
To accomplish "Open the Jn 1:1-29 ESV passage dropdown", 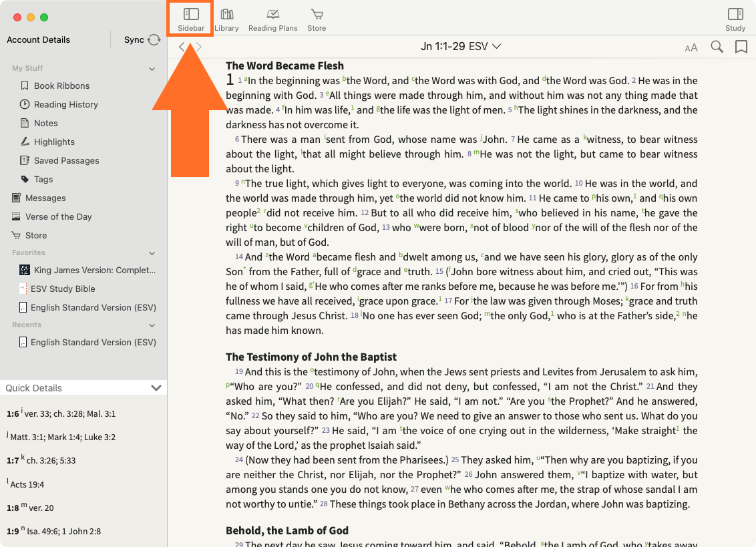I will pyautogui.click(x=461, y=46).
